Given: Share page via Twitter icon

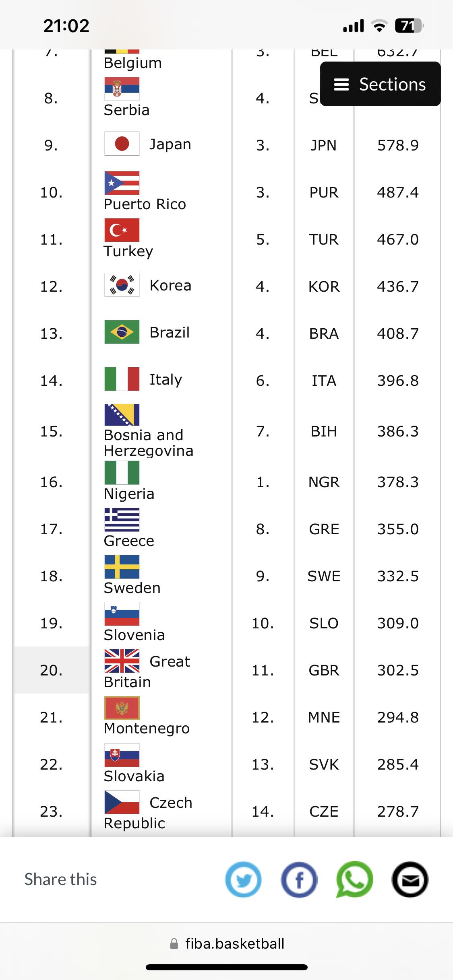Looking at the screenshot, I should pyautogui.click(x=243, y=879).
